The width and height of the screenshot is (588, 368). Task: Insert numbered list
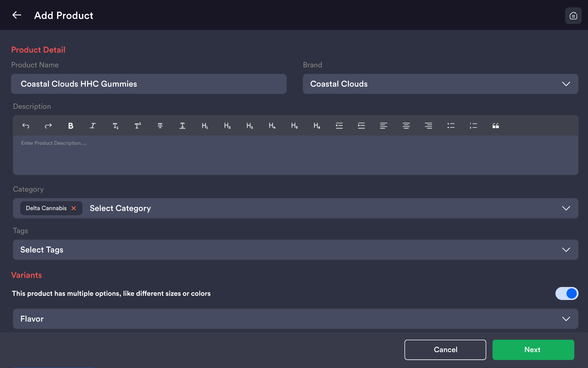(473, 126)
